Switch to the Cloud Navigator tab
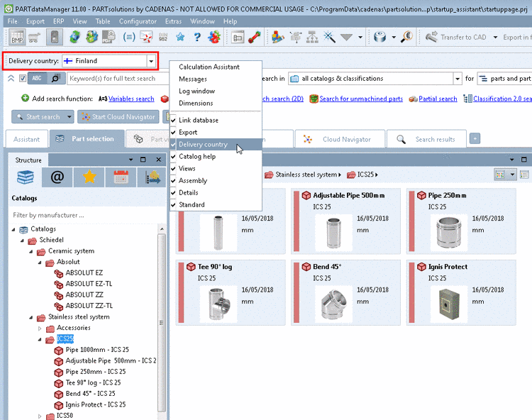The width and height of the screenshot is (532, 420). [340, 139]
